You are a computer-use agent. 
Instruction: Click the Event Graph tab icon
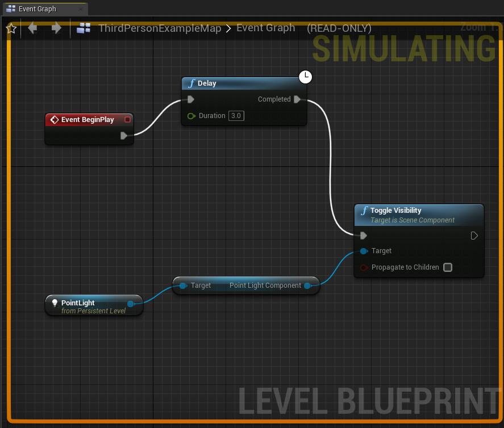point(11,9)
